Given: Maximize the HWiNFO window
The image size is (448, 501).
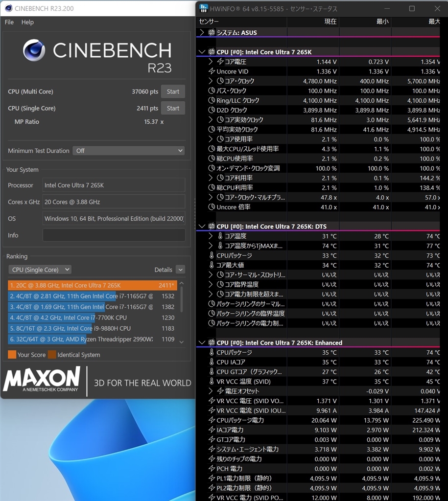Looking at the screenshot, I should click(x=412, y=9).
